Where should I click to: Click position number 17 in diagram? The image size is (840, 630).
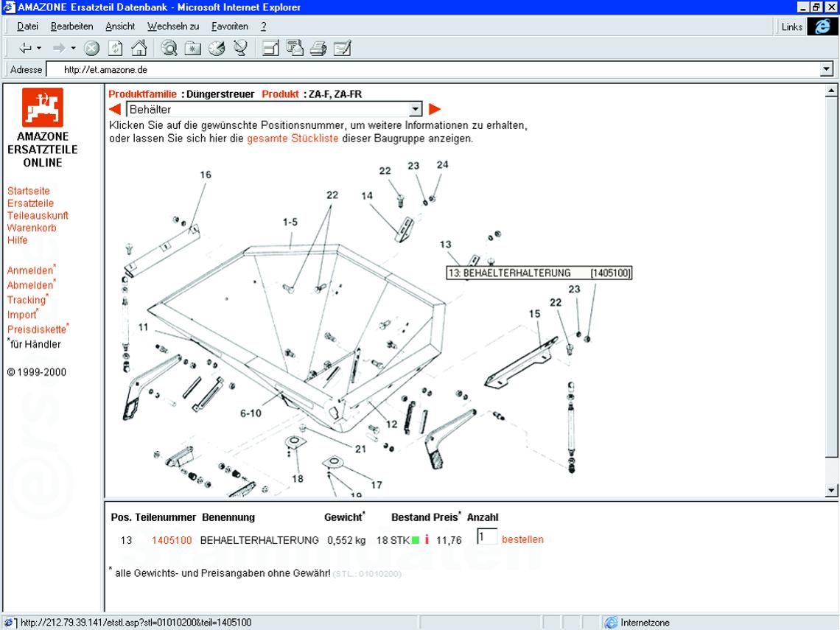point(377,485)
